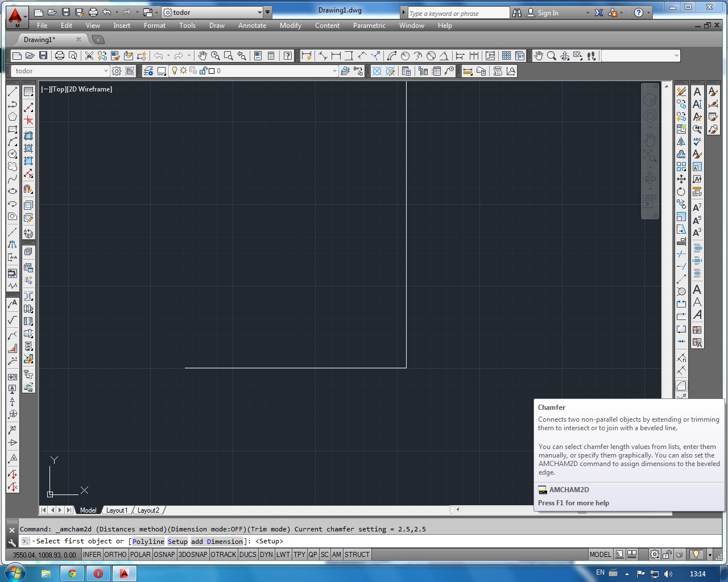Switch to the Layout1 tab
Image resolution: width=728 pixels, height=582 pixels.
click(x=117, y=510)
